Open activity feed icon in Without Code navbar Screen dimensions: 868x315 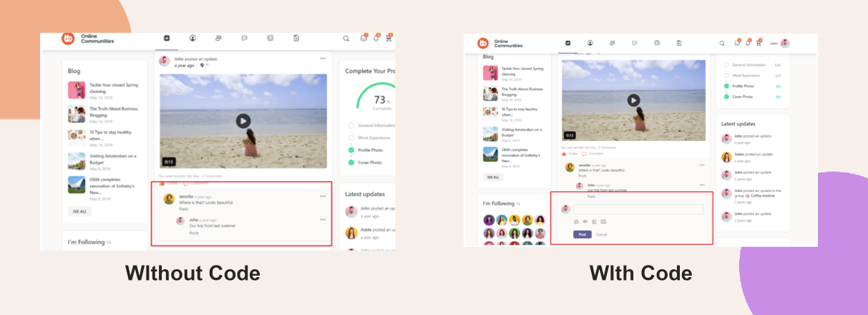[x=167, y=38]
